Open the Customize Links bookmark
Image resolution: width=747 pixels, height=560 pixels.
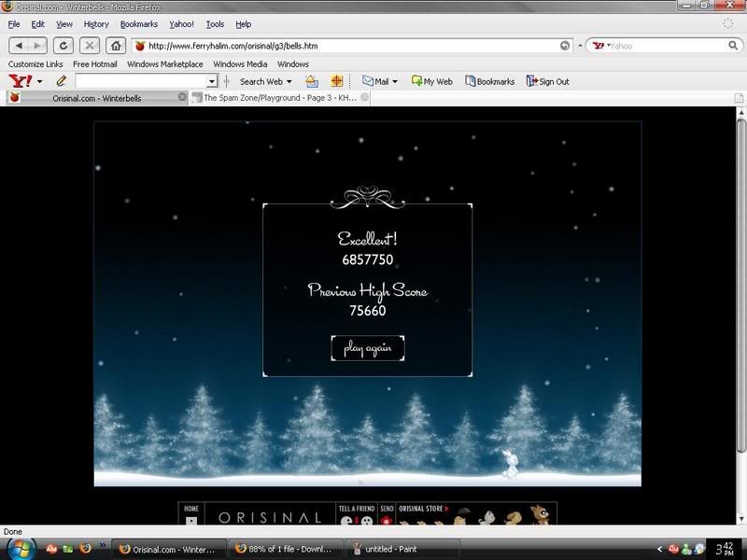pyautogui.click(x=35, y=64)
